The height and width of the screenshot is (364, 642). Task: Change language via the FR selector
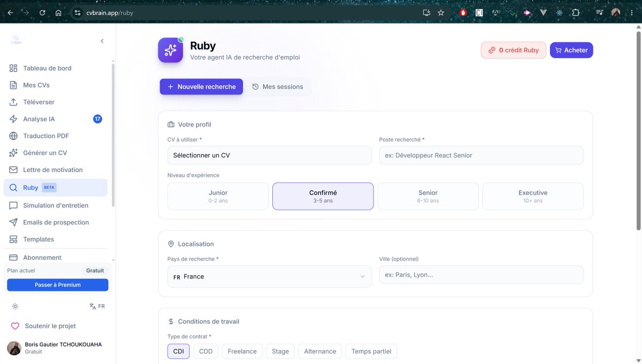point(97,306)
